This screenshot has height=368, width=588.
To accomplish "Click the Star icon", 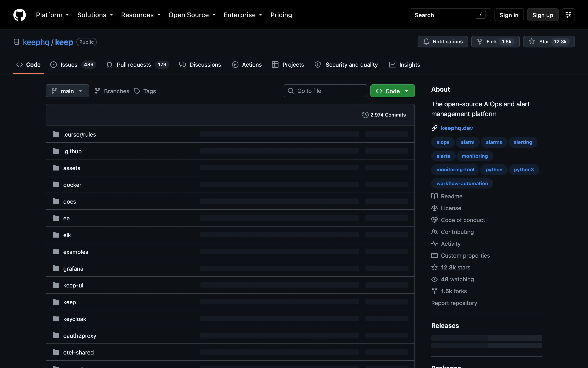I will point(532,41).
